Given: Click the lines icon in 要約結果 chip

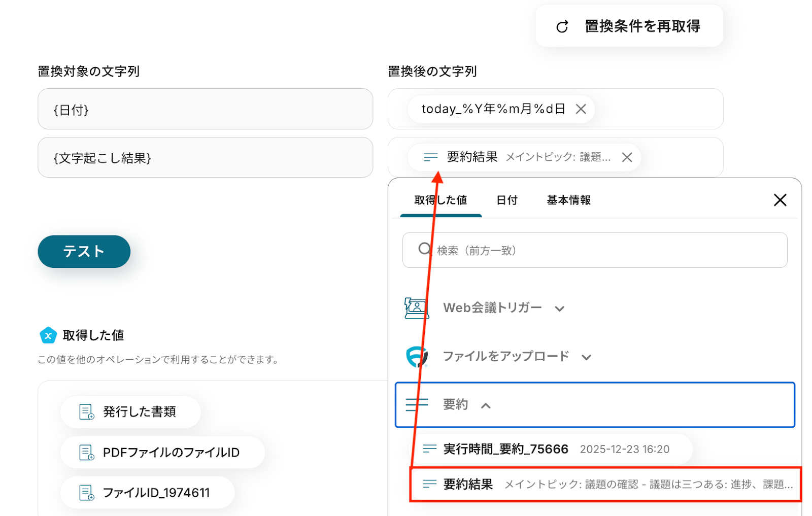Looking at the screenshot, I should (430, 157).
